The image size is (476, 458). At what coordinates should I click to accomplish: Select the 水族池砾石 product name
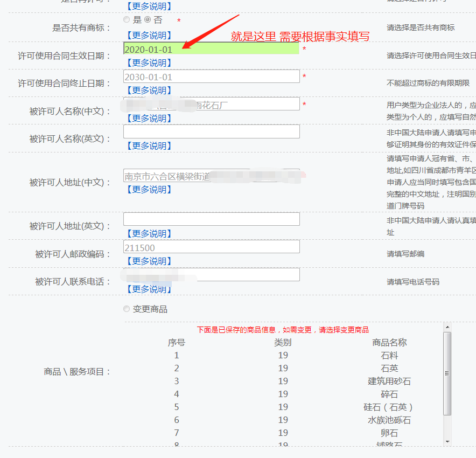(389, 420)
